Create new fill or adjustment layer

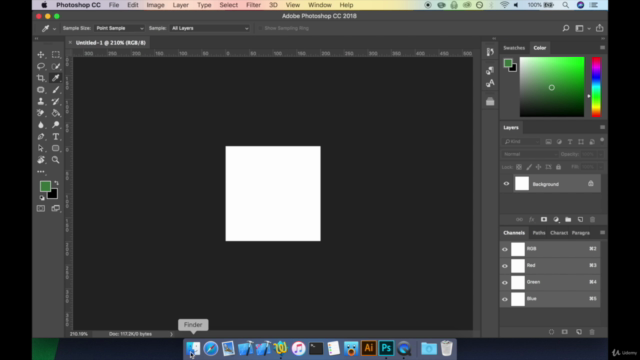tap(556, 220)
